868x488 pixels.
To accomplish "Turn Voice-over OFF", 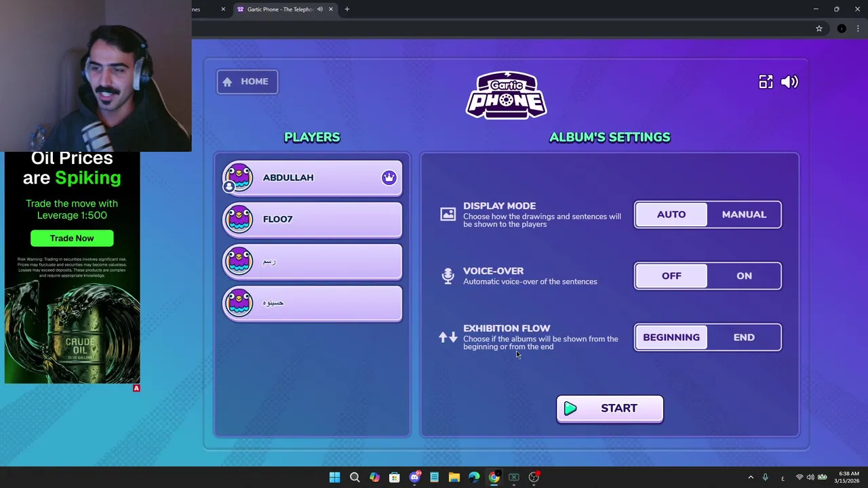I will [671, 276].
